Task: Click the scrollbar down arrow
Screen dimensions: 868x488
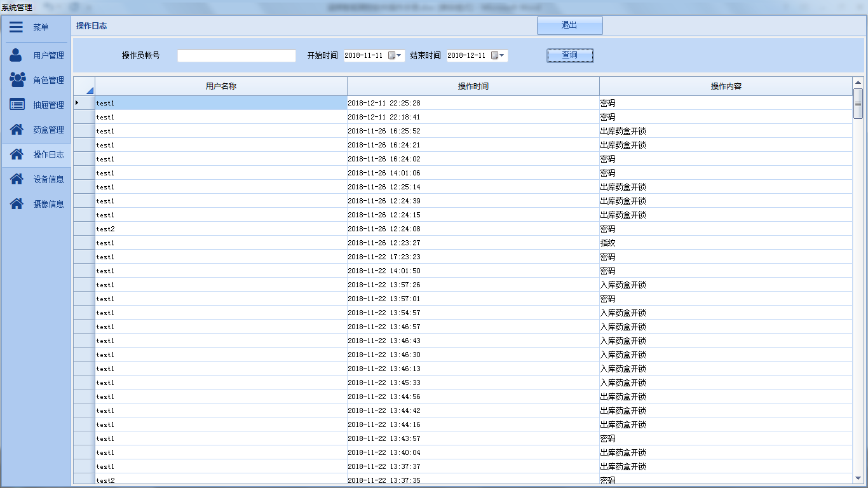Action: point(858,478)
